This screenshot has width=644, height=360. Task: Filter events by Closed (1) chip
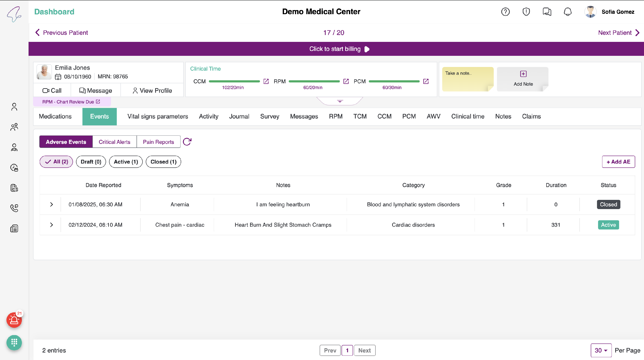coord(163,162)
